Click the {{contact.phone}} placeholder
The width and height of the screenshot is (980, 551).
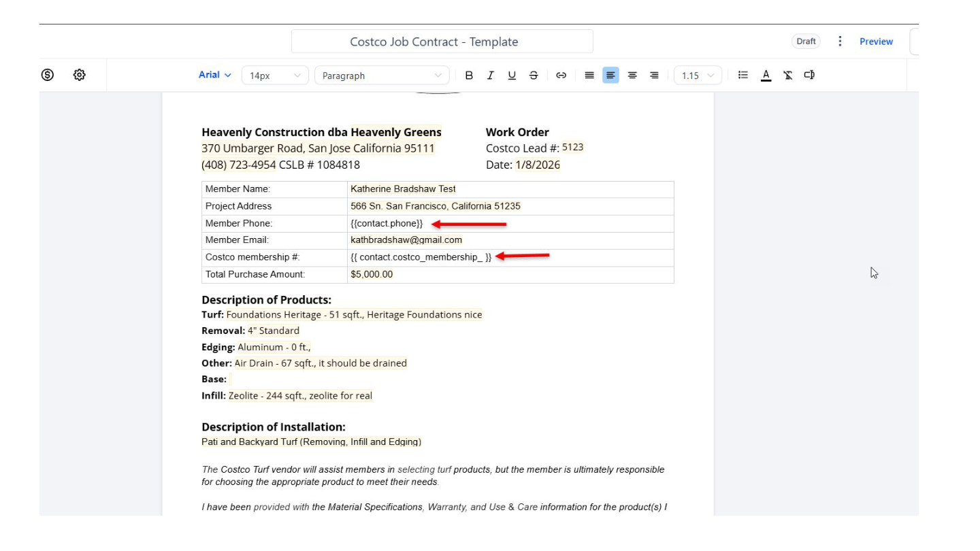point(387,223)
